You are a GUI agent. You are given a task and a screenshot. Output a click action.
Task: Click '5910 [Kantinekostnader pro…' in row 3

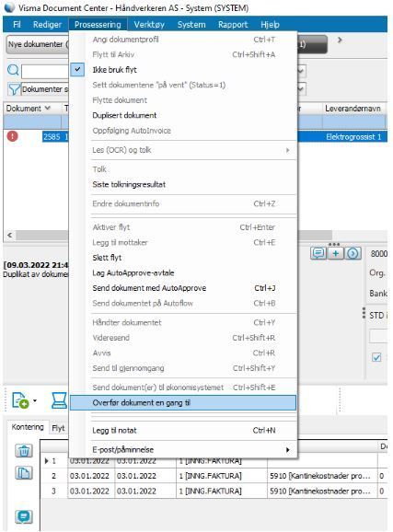(x=319, y=492)
